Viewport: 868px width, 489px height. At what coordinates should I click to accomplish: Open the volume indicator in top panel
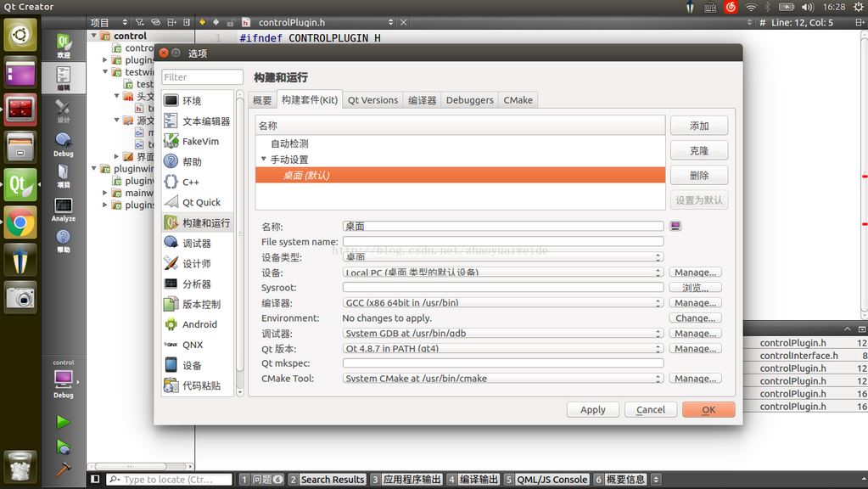tap(808, 7)
